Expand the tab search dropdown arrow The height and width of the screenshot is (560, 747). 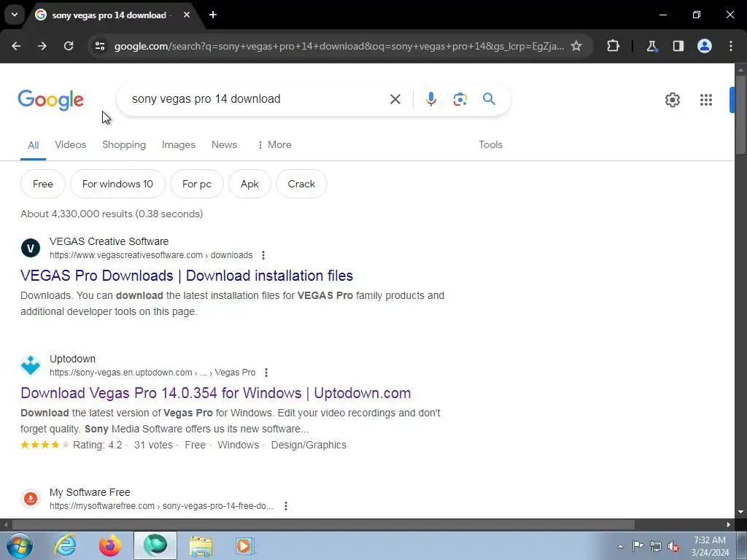tap(15, 15)
